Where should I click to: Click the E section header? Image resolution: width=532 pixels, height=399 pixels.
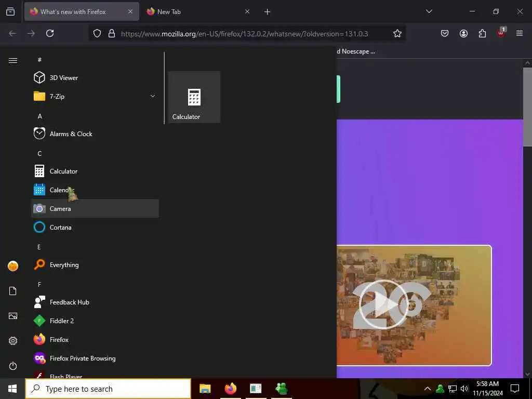pos(39,247)
